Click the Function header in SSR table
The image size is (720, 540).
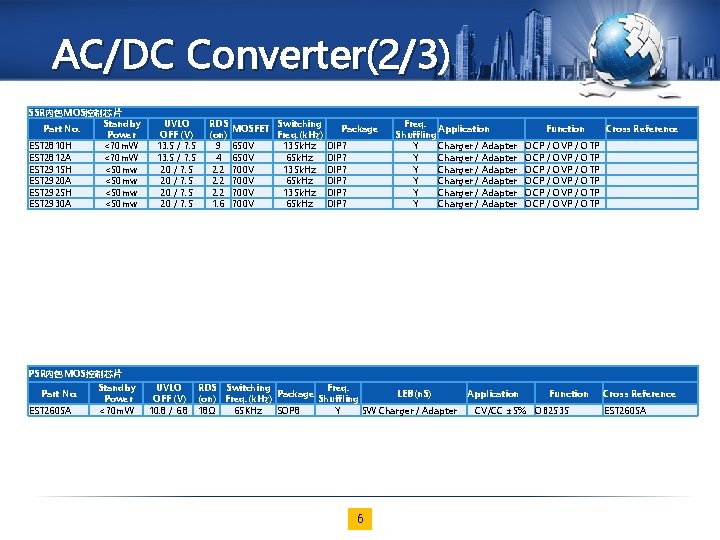point(565,129)
